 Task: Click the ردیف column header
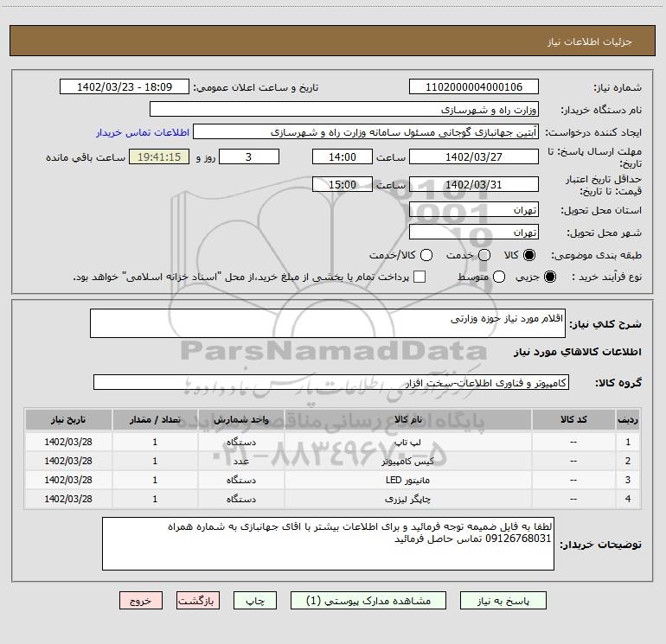pos(628,419)
